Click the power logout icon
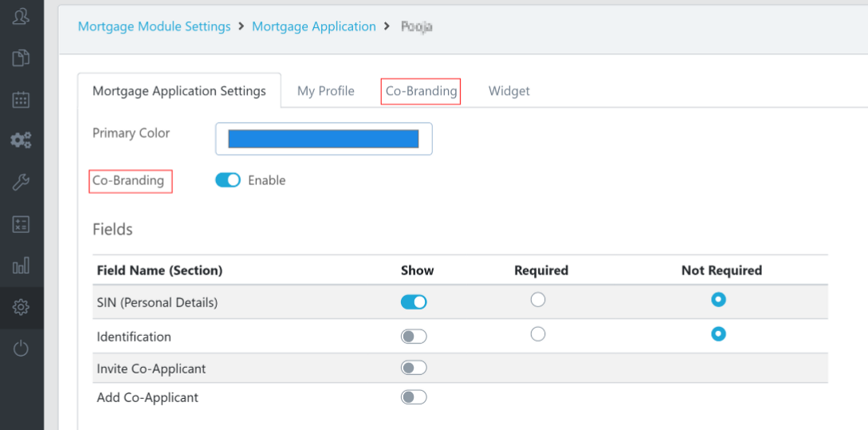This screenshot has width=868, height=430. coord(22,349)
